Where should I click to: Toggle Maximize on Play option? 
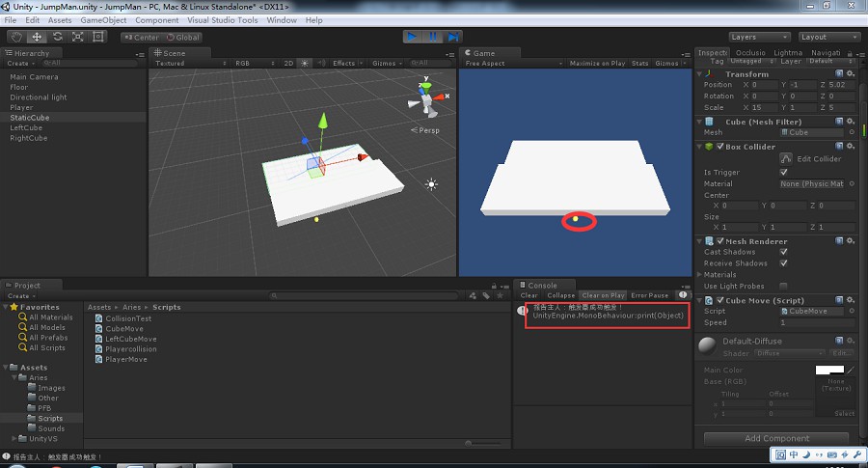pos(597,63)
